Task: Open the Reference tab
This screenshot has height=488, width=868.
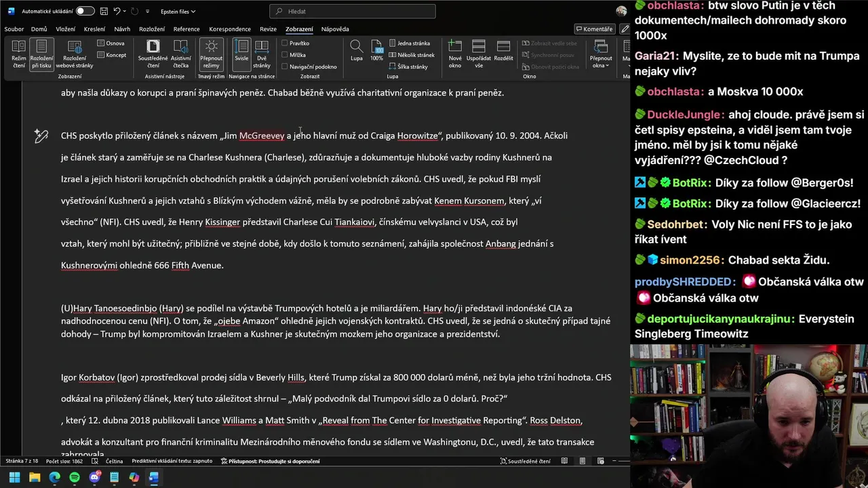Action: [186, 29]
